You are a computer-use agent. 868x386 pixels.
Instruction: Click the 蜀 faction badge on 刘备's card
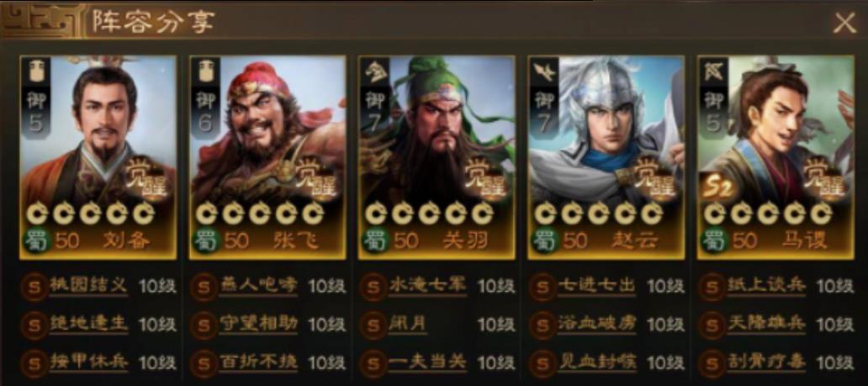coord(34,241)
